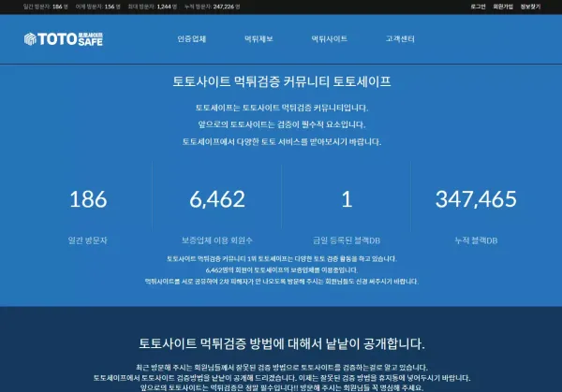Click the TOTO SAFE logo
This screenshot has width=562, height=392.
tap(64, 39)
